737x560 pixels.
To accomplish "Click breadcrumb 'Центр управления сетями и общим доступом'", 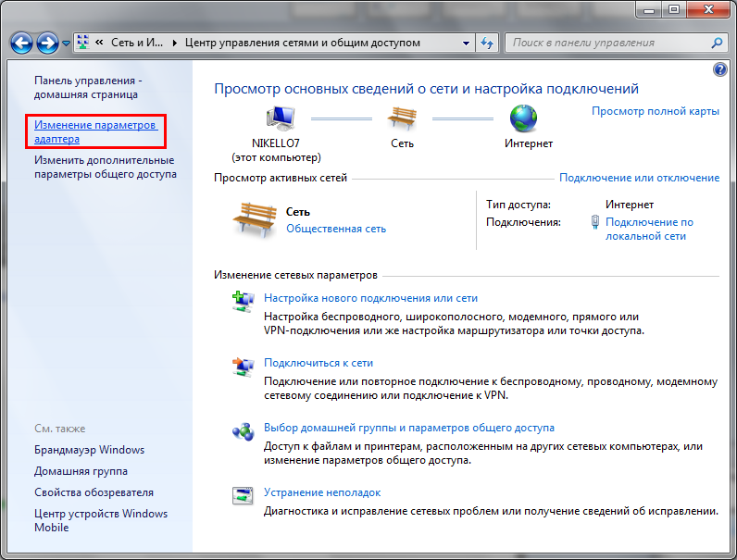I will (302, 43).
